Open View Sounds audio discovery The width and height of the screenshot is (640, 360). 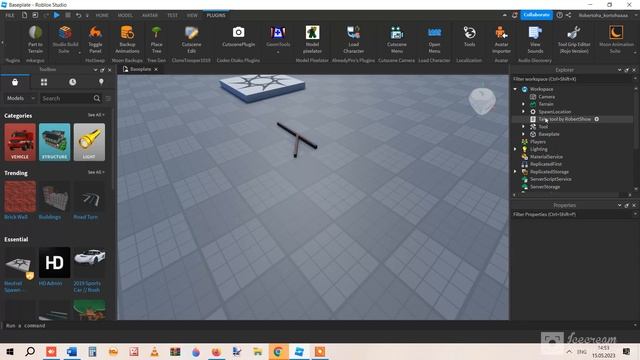click(535, 39)
